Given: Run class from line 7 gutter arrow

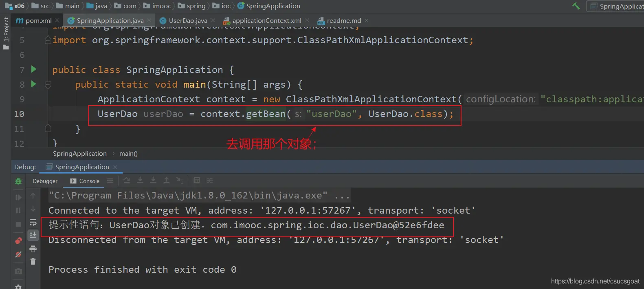Looking at the screenshot, I should pyautogui.click(x=34, y=69).
